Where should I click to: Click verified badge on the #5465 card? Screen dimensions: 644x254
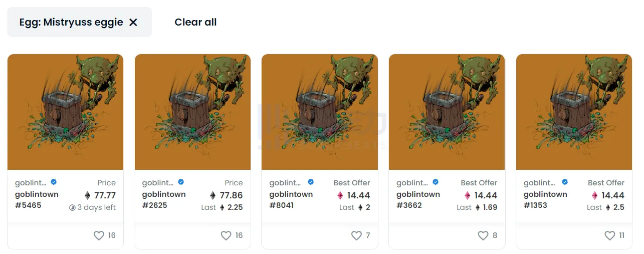click(x=54, y=182)
